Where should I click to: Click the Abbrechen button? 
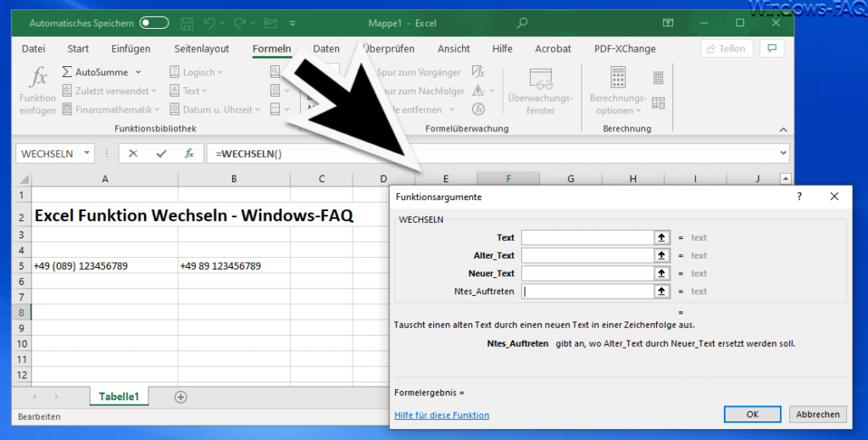point(818,414)
